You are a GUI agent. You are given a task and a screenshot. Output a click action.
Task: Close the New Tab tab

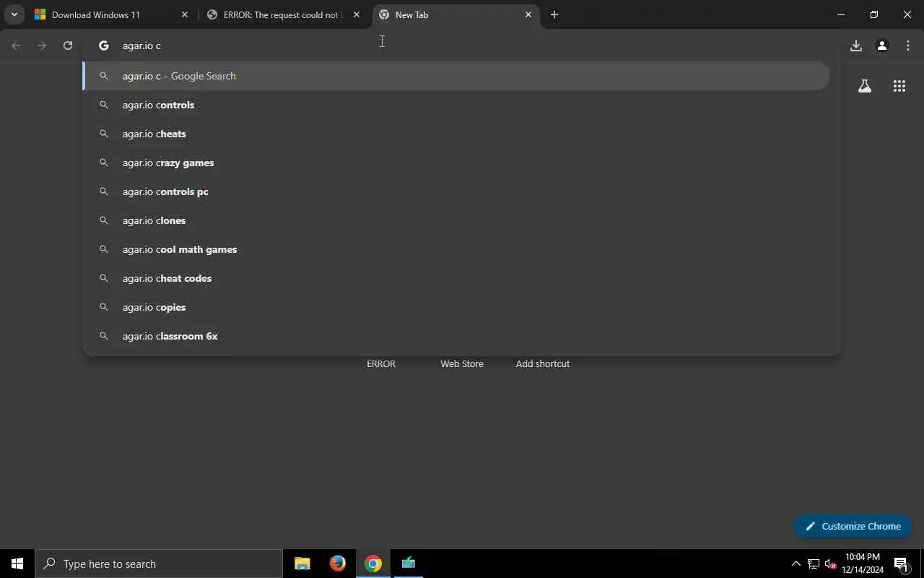coord(528,14)
